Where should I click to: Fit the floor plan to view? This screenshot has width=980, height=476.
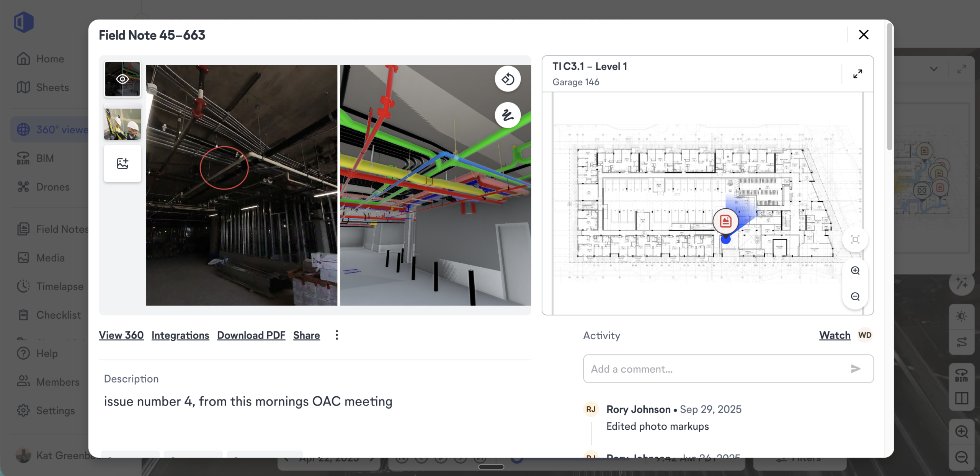pyautogui.click(x=855, y=240)
